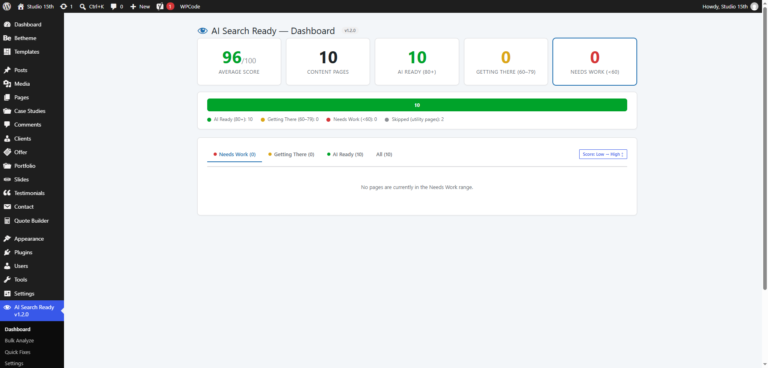Click the Templates icon in sidebar
The width and height of the screenshot is (768, 368).
point(7,52)
